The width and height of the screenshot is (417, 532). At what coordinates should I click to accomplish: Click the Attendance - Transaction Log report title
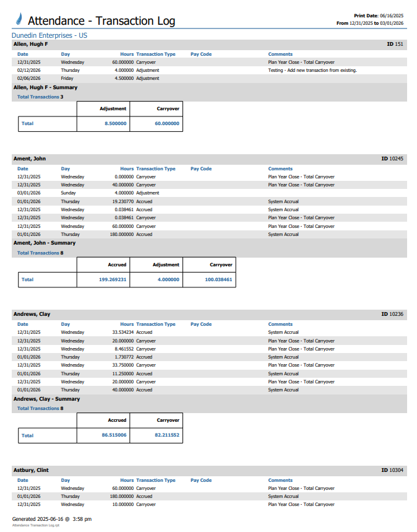tap(101, 21)
